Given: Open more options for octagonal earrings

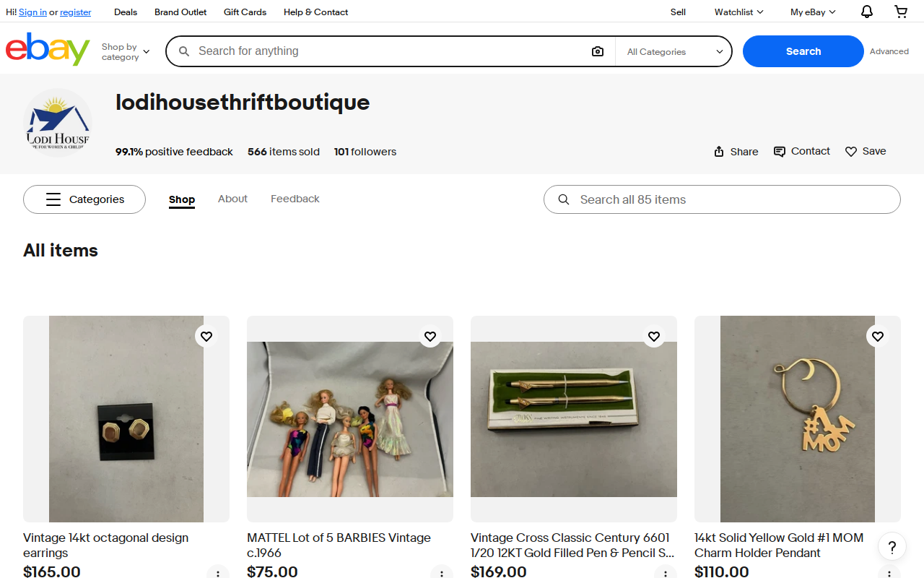Looking at the screenshot, I should [218, 573].
